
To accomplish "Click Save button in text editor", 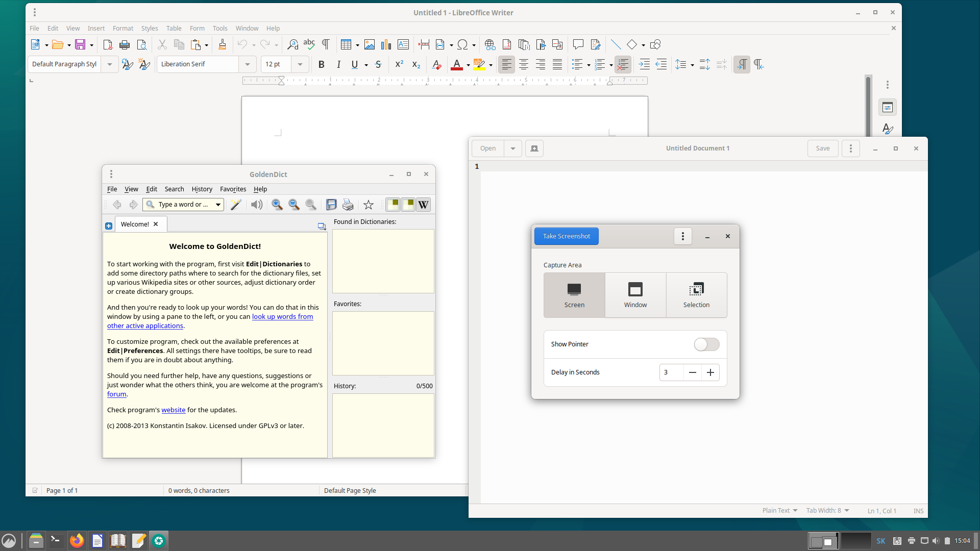I will tap(823, 148).
